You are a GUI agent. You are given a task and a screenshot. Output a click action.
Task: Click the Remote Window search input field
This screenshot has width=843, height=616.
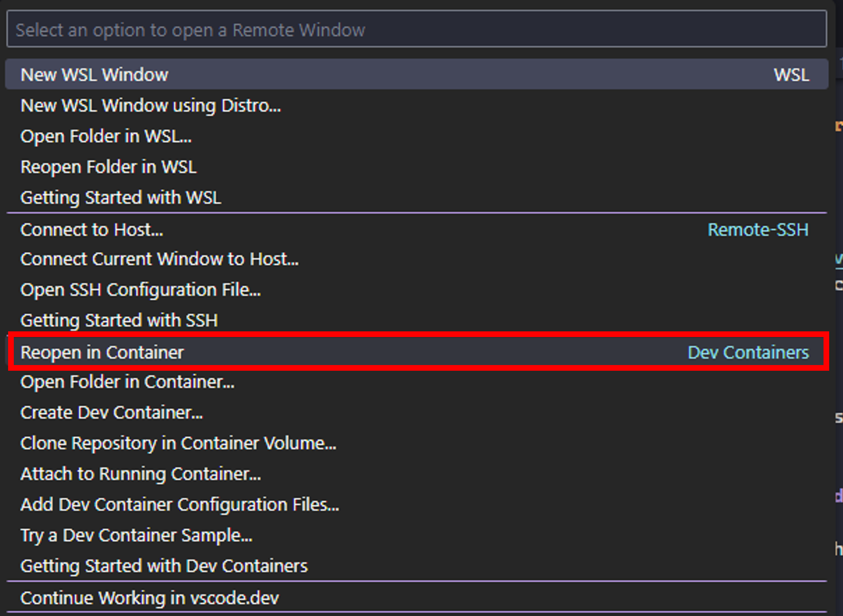[417, 29]
